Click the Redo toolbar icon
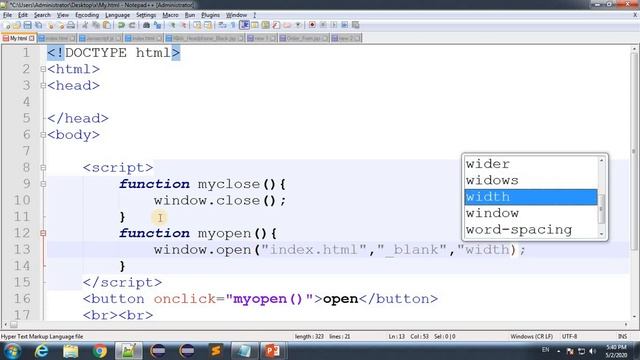Viewport: 640px width, 360px height. (132, 25)
